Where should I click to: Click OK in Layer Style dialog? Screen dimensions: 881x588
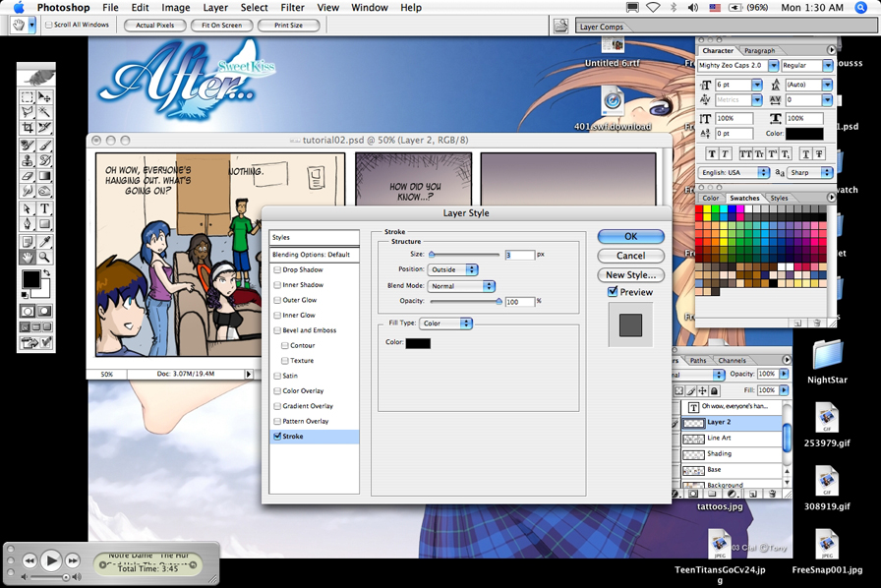(631, 237)
